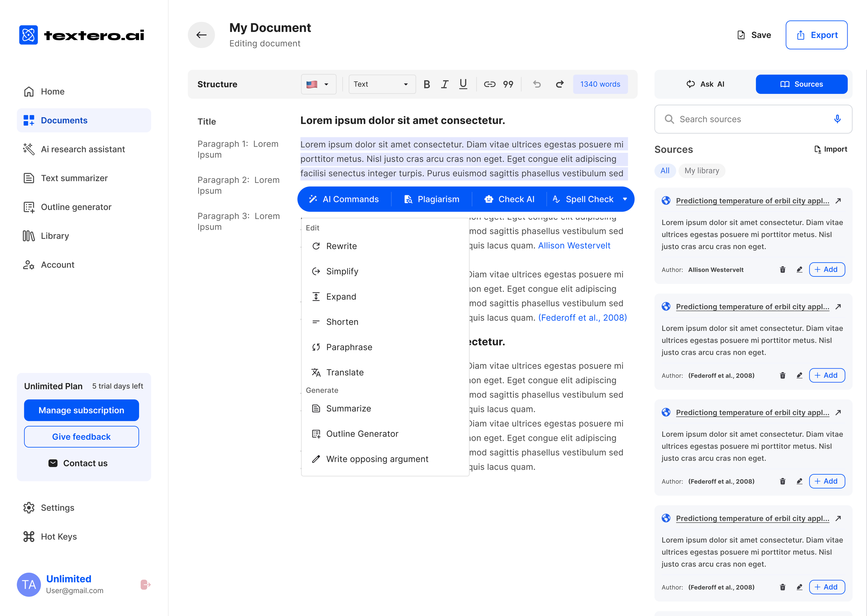This screenshot has width=867, height=616.
Task: Switch to the Ask AI tab
Action: coord(705,84)
